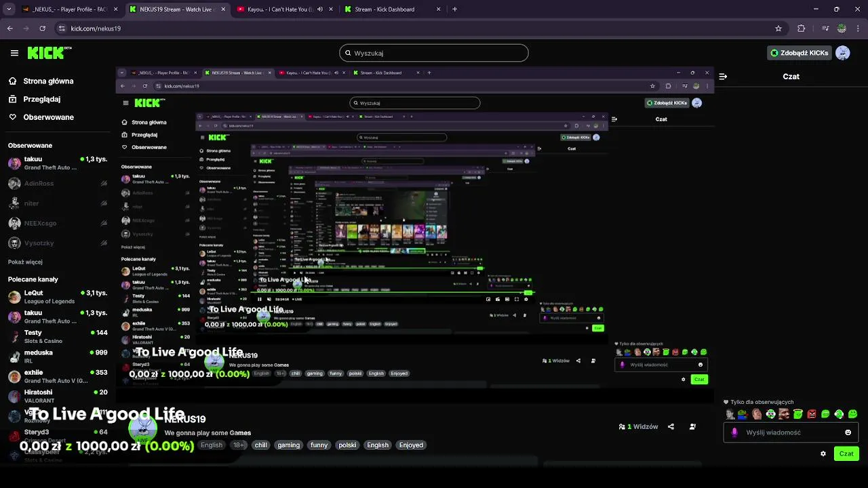Click the NEKUS19 streamer avatar
Screen dimensions: 868x488
click(142, 430)
